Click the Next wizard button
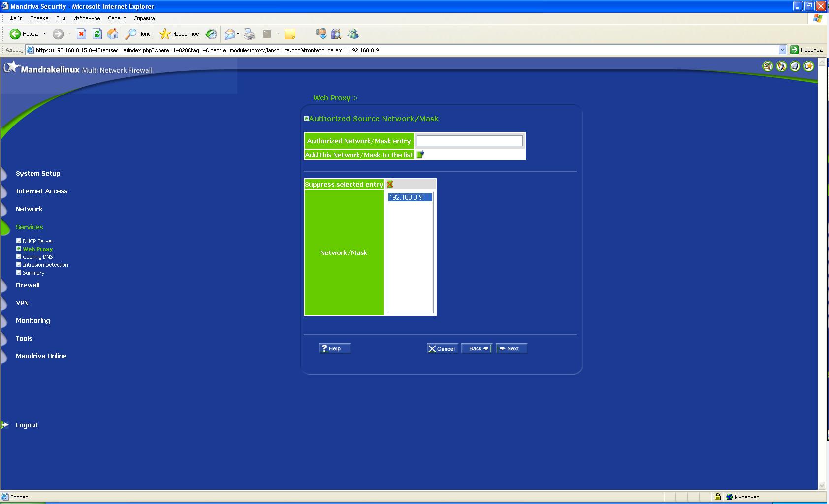829x504 pixels. tap(511, 348)
